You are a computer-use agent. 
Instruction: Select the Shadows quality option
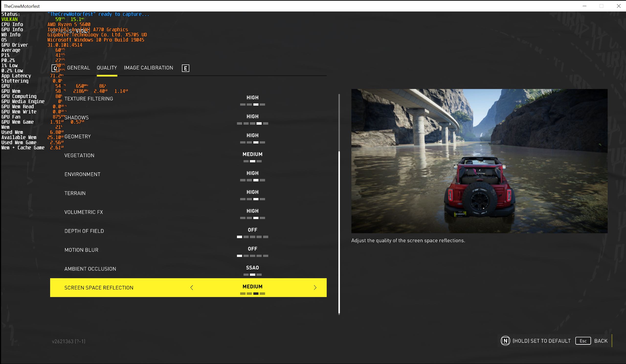coord(252,117)
